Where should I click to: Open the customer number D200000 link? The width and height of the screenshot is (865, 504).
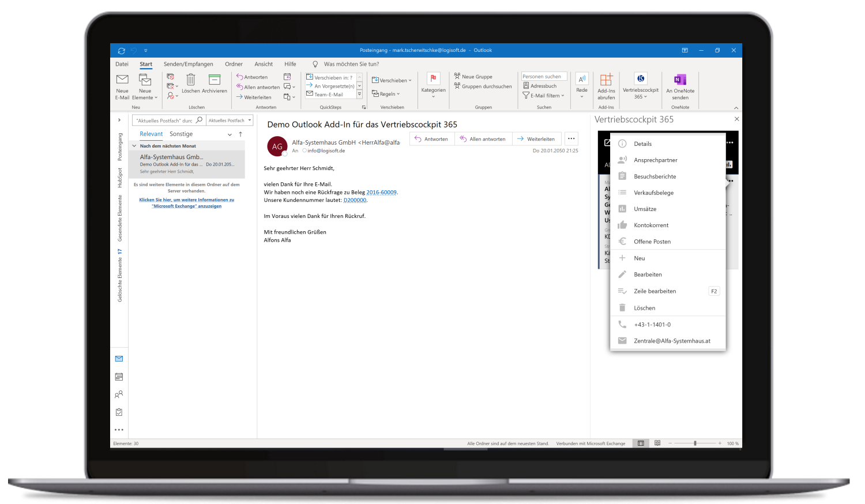(355, 201)
